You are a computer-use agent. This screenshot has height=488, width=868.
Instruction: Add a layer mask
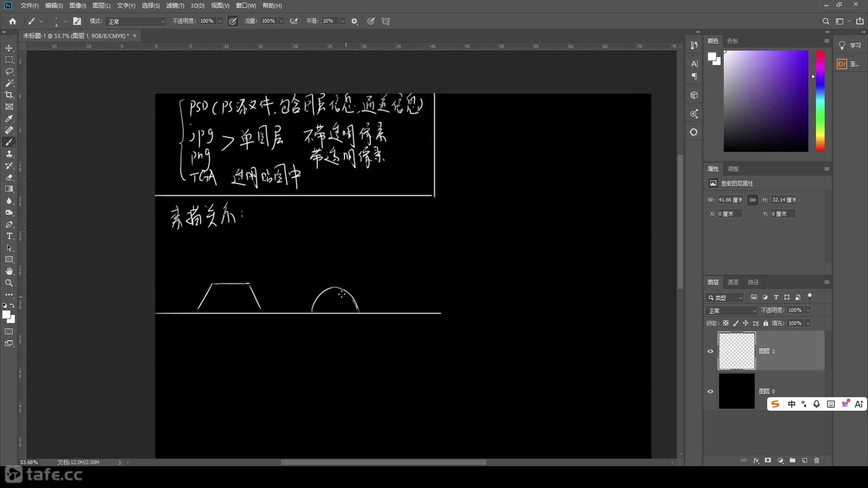click(768, 460)
